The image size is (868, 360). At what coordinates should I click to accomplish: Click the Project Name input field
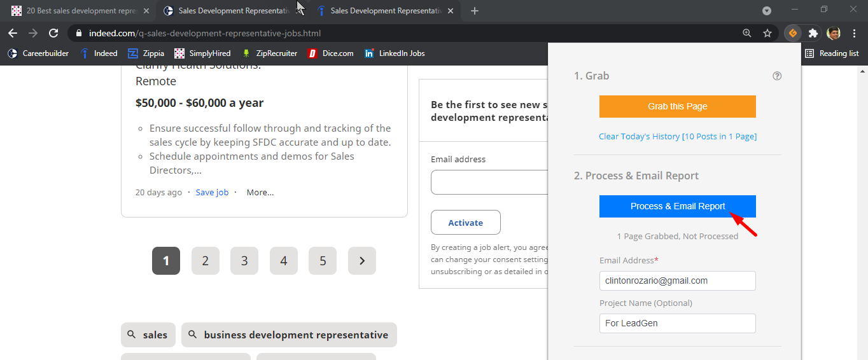(677, 323)
